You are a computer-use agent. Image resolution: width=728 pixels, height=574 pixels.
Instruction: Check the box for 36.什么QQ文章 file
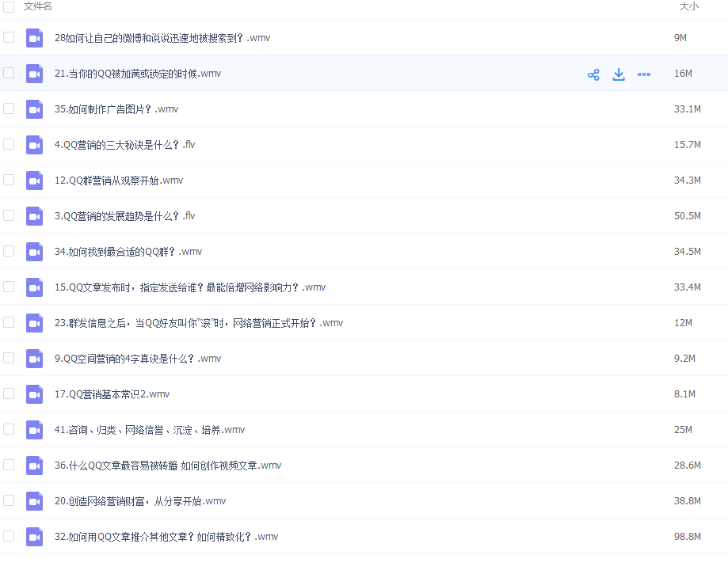click(9, 465)
